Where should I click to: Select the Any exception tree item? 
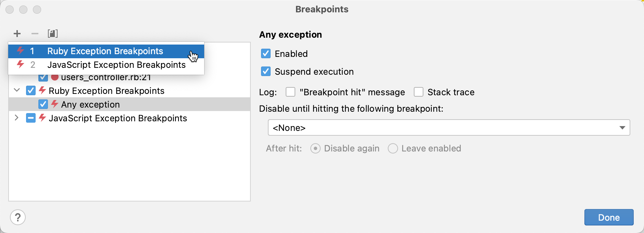click(x=90, y=105)
